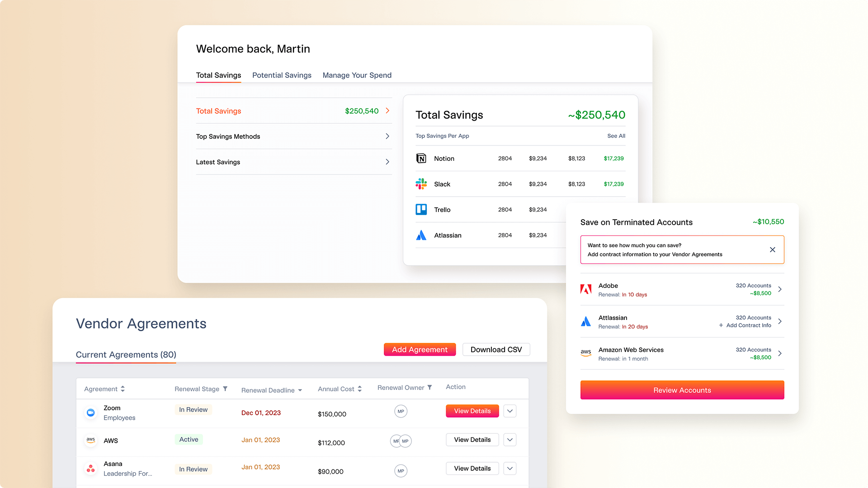Switch to Potential Savings tab
868x488 pixels.
point(282,75)
